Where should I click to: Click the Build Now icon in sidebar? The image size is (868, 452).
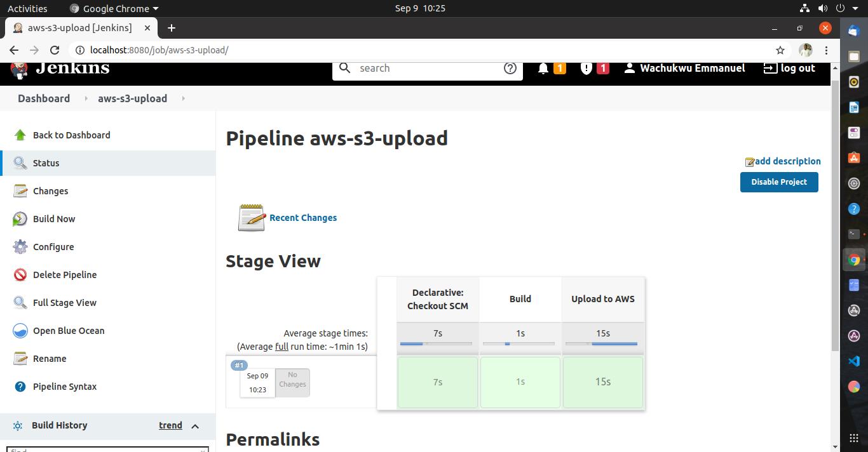click(x=20, y=218)
